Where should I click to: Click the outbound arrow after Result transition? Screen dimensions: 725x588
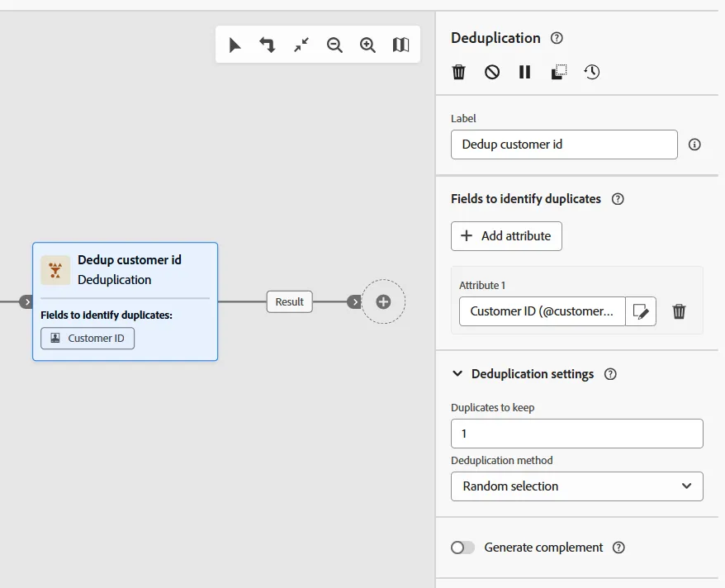tap(354, 302)
